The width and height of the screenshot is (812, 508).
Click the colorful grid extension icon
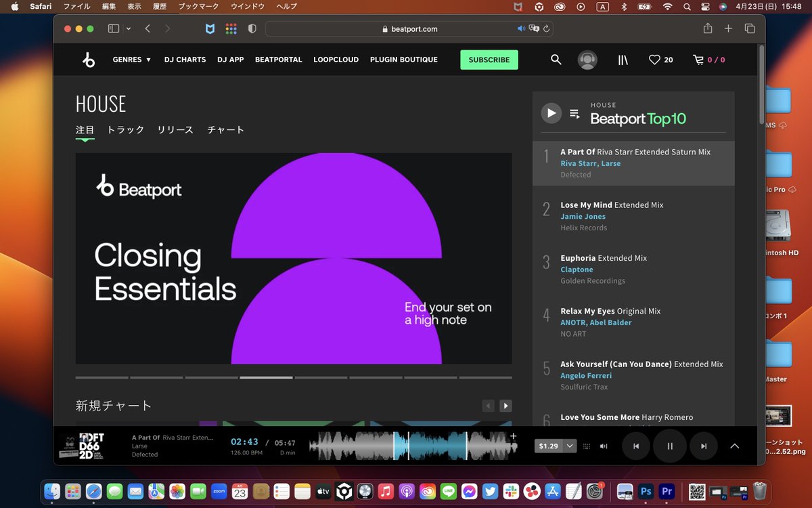click(231, 29)
